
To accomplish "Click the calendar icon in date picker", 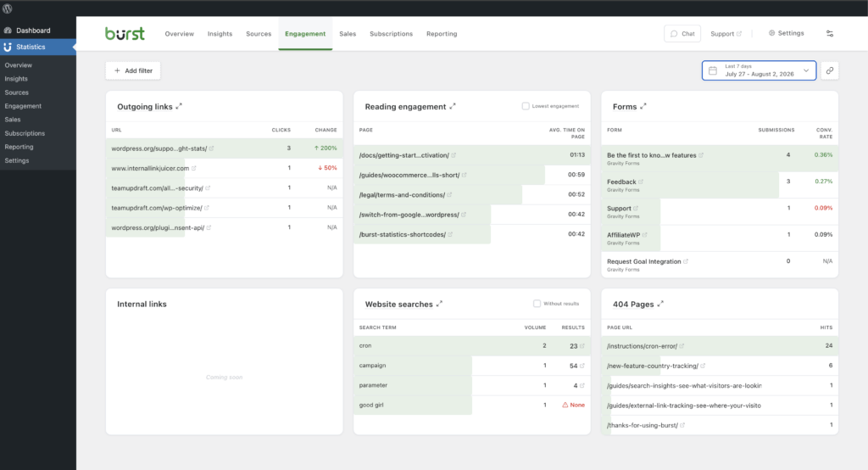I will pyautogui.click(x=713, y=70).
